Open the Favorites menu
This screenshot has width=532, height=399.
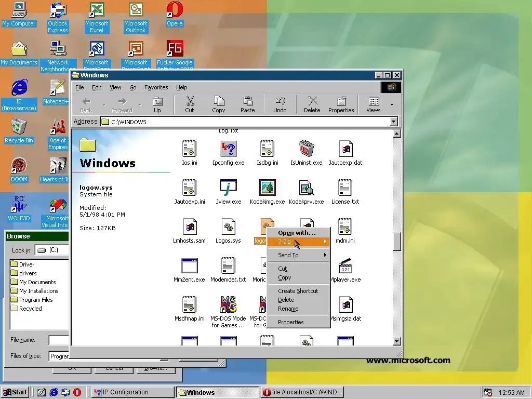pyautogui.click(x=156, y=87)
